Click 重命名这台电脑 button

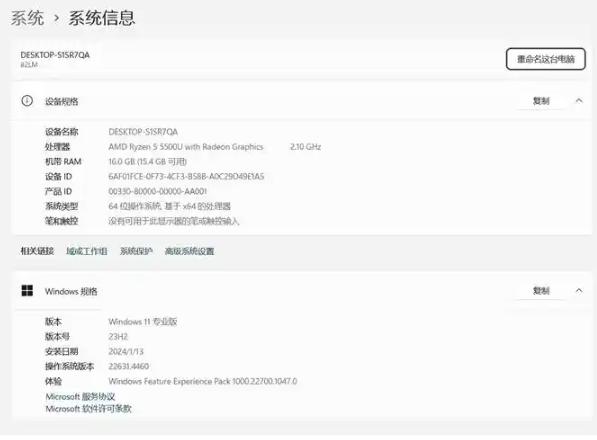click(546, 59)
